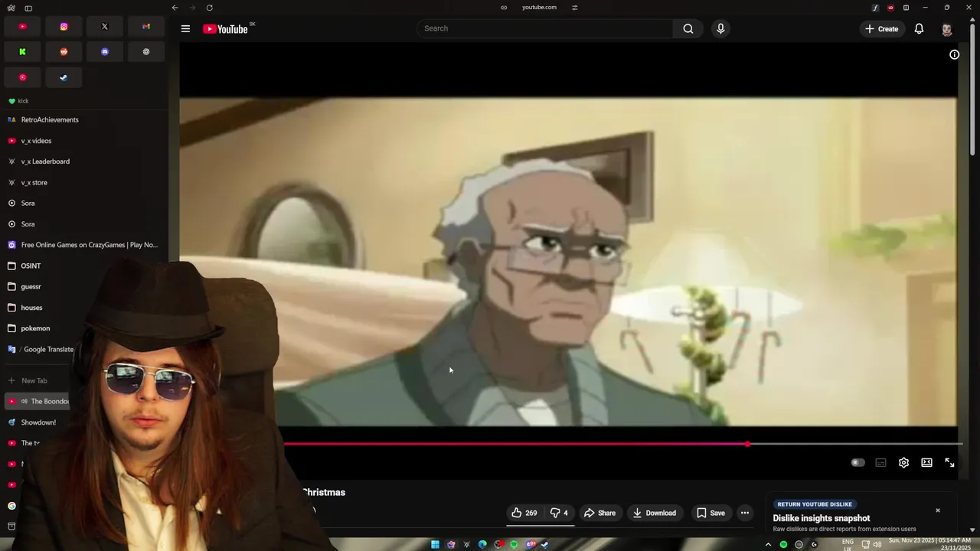
Task: Open the ChatGPT pinned tab tile
Action: 145,52
